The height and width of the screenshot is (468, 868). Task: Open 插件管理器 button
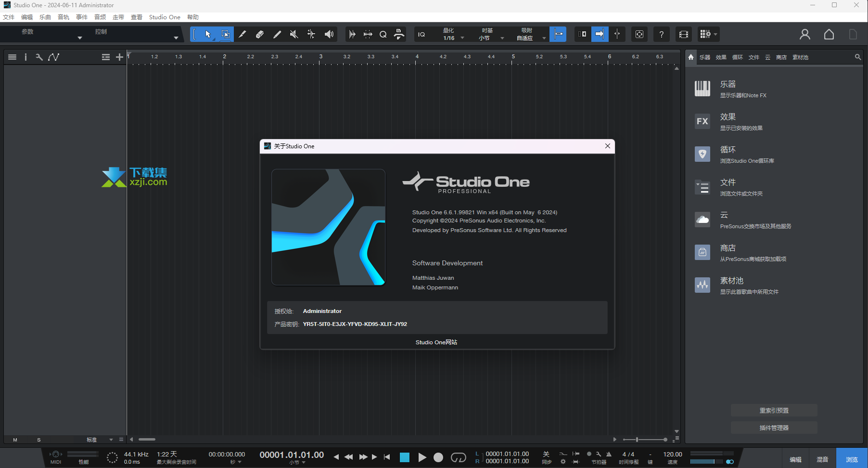pyautogui.click(x=774, y=428)
